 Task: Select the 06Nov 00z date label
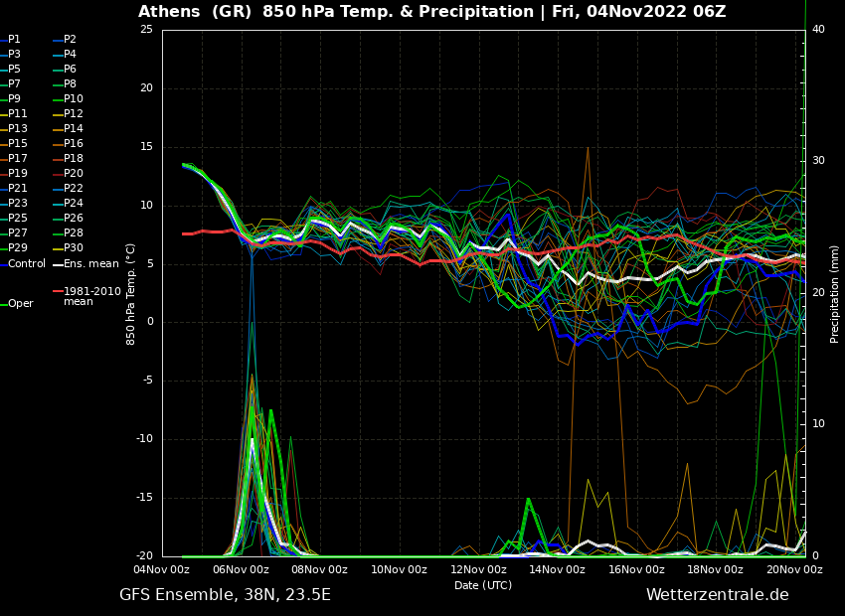[x=242, y=569]
